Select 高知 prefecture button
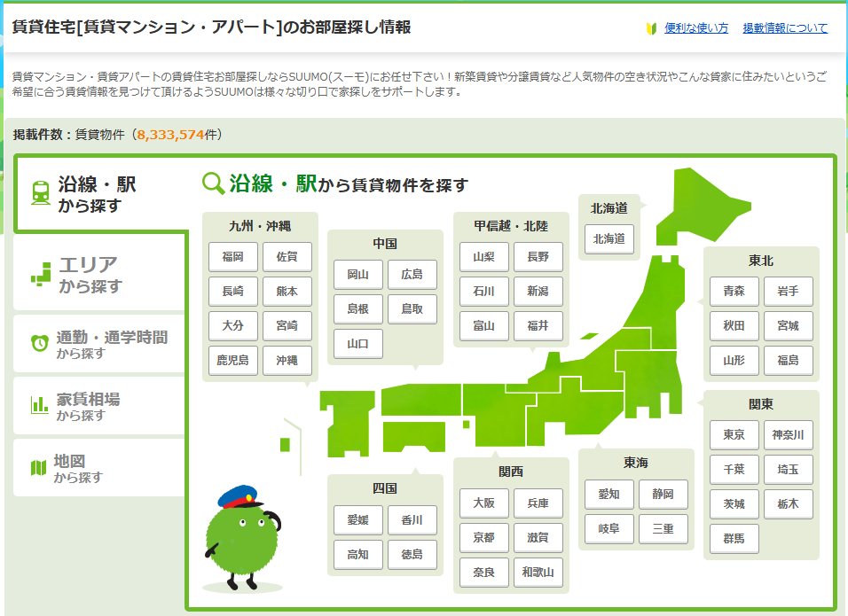Image resolution: width=848 pixels, height=616 pixels. click(358, 555)
